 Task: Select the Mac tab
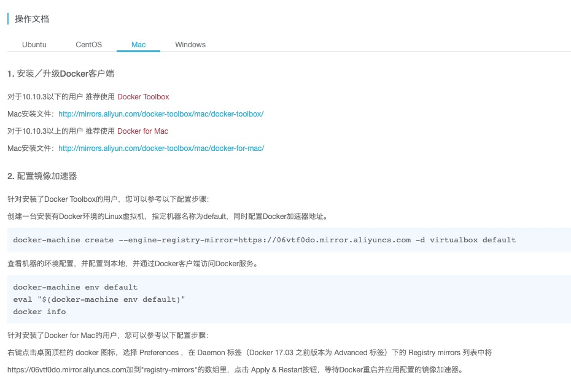tap(138, 44)
